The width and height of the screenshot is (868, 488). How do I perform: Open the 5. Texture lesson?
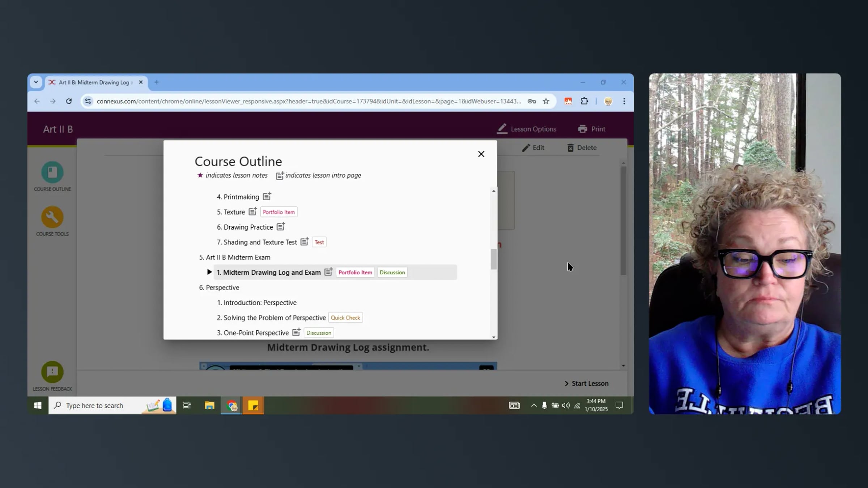(x=231, y=212)
